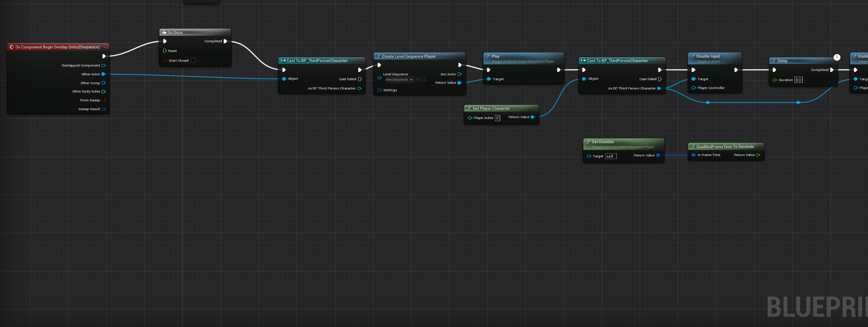Click the use-selected-asset arrow next to Intro2Sequence
The width and height of the screenshot is (868, 327).
tap(418, 80)
